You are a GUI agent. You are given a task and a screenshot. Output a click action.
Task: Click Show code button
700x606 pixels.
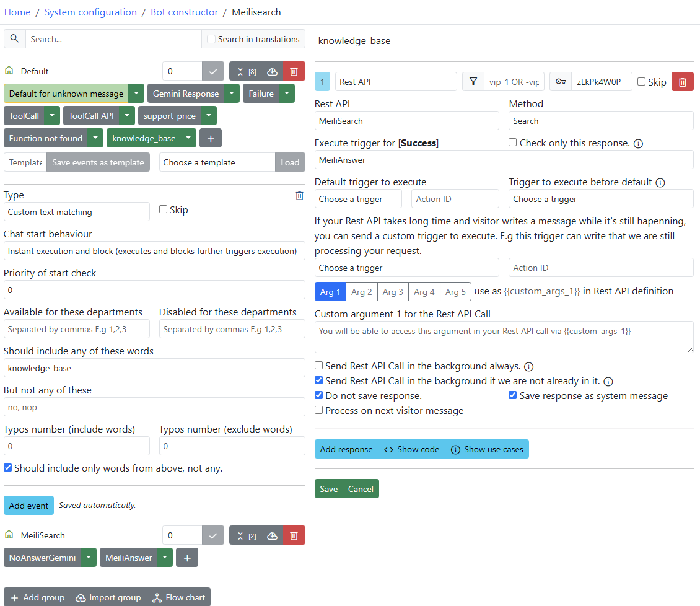[x=411, y=450]
